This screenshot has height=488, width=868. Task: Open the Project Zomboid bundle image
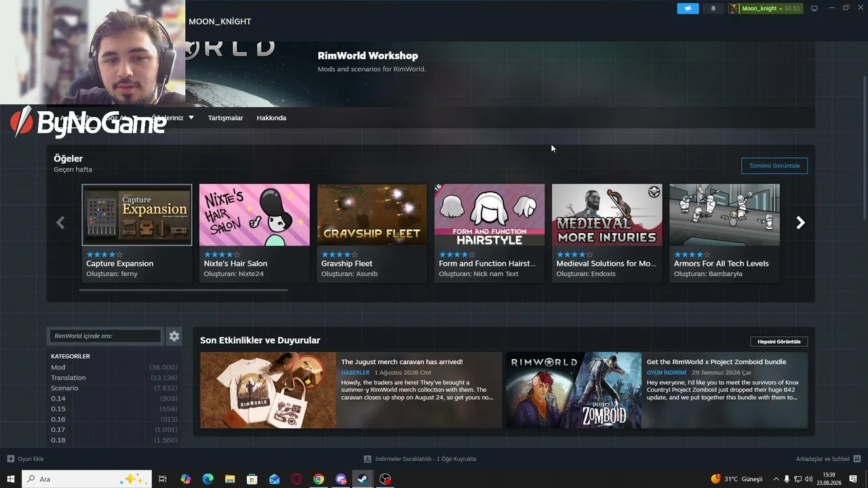pyautogui.click(x=574, y=390)
